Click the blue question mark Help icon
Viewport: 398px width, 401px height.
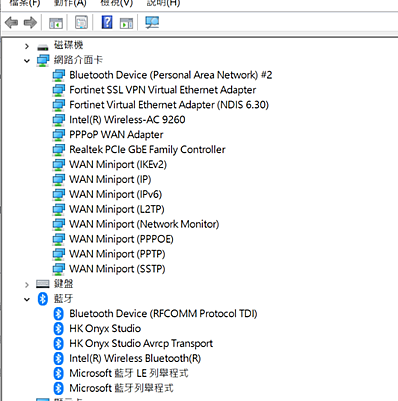[x=107, y=22]
